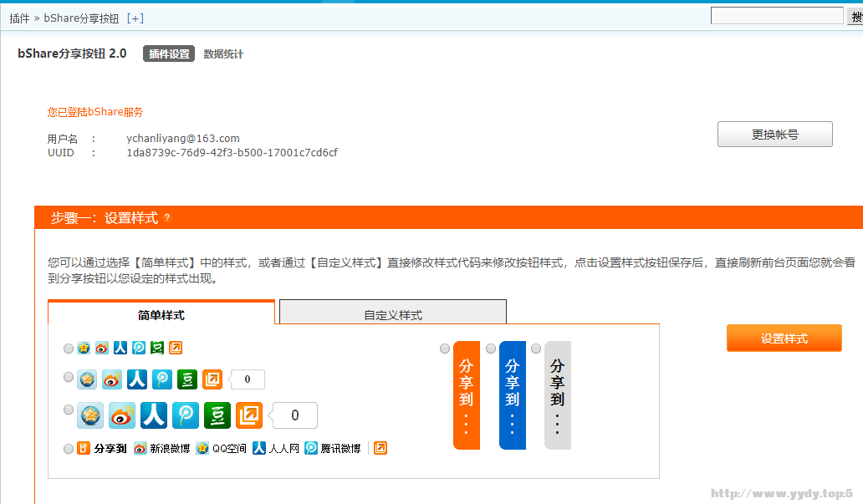This screenshot has height=504, width=863.
Task: Click the largest Sina Weibo icon
Action: 122,415
